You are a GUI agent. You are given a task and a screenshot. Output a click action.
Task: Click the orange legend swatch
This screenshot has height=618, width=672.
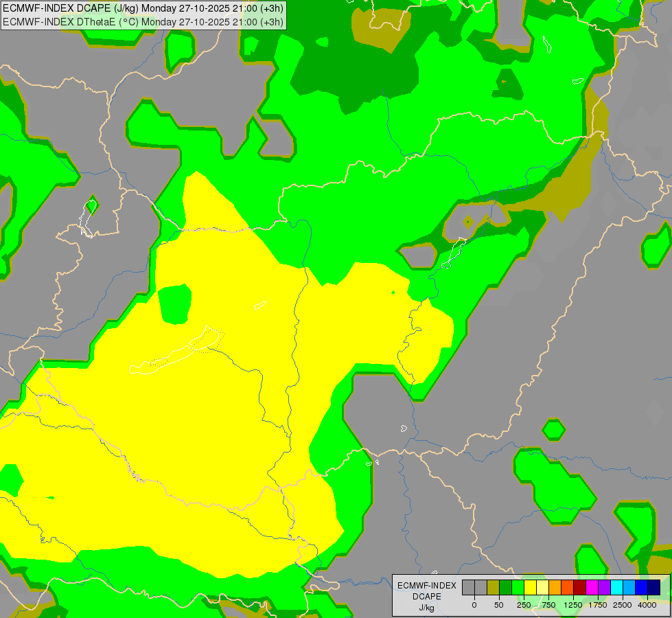pyautogui.click(x=555, y=587)
